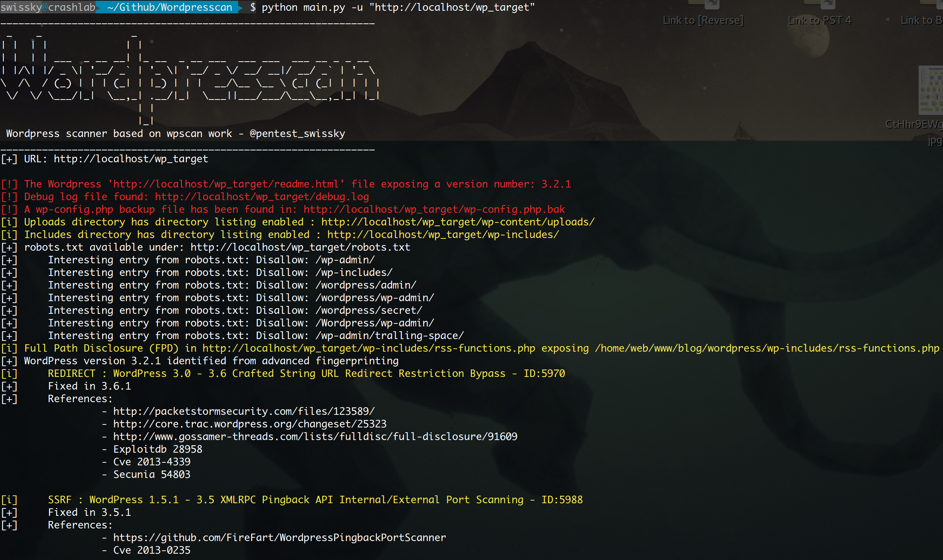Image resolution: width=943 pixels, height=560 pixels.
Task: Click the gossamer-threads.com full-disclosure link
Action: click(315, 437)
